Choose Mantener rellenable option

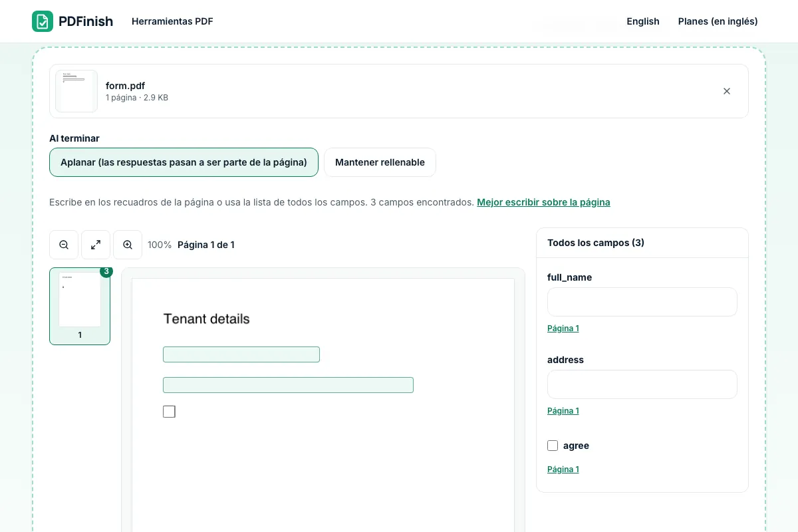coord(380,162)
